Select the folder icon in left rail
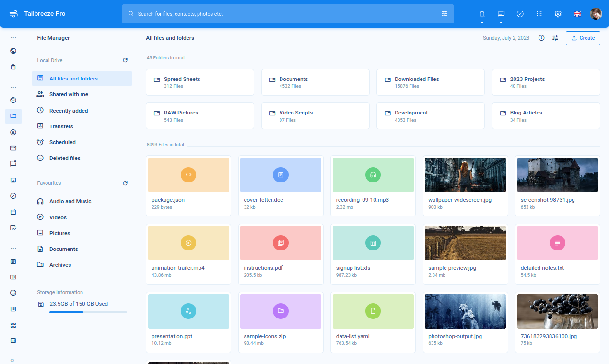 (x=13, y=116)
